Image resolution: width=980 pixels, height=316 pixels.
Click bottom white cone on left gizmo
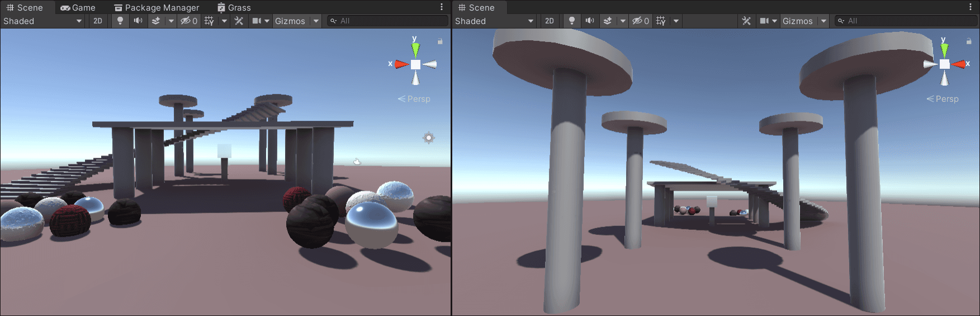(x=415, y=78)
